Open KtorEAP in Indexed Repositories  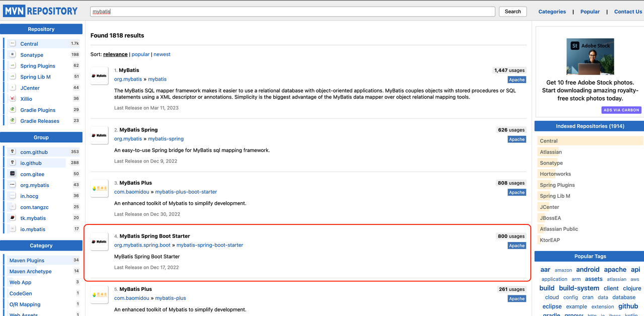coord(550,240)
